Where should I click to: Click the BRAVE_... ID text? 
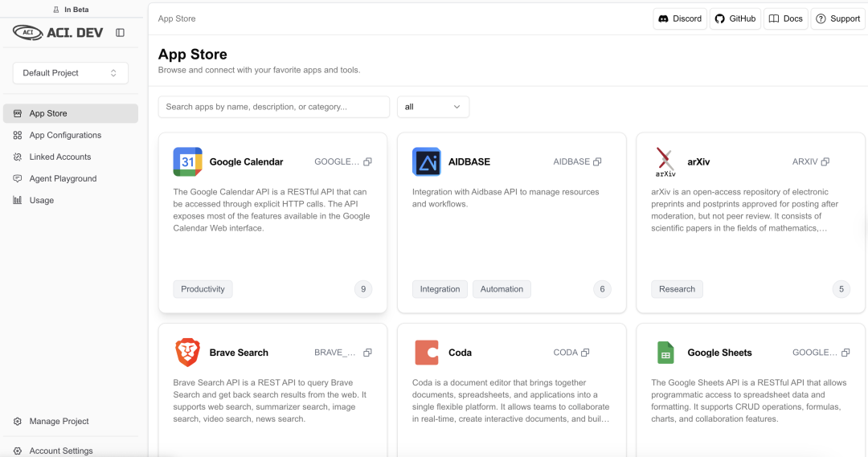(x=335, y=353)
